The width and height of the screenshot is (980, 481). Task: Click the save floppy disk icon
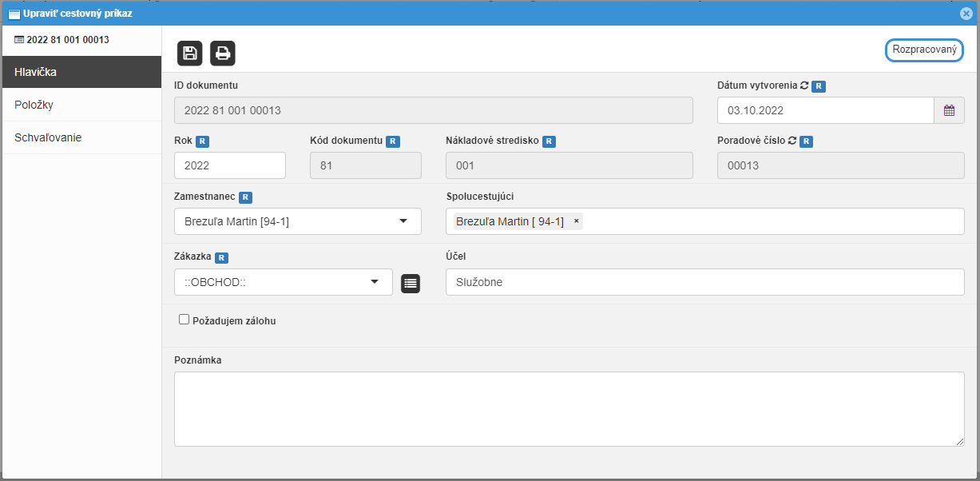pyautogui.click(x=190, y=53)
